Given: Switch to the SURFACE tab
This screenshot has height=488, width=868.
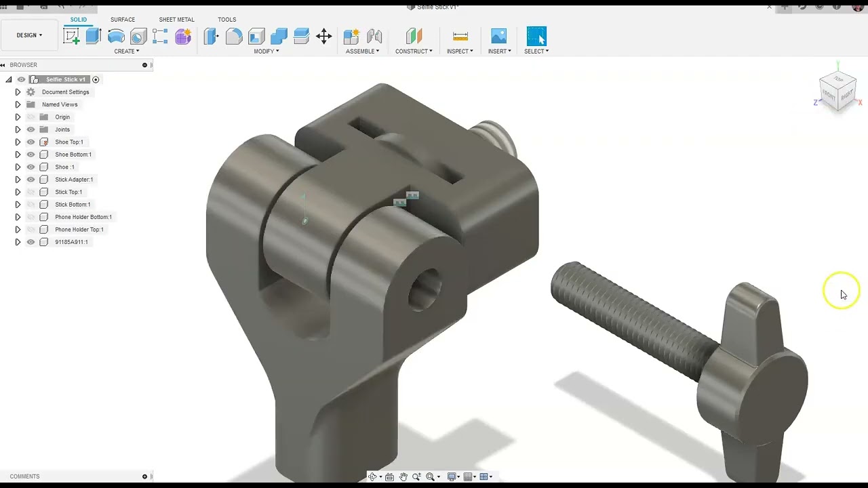Looking at the screenshot, I should [x=123, y=20].
